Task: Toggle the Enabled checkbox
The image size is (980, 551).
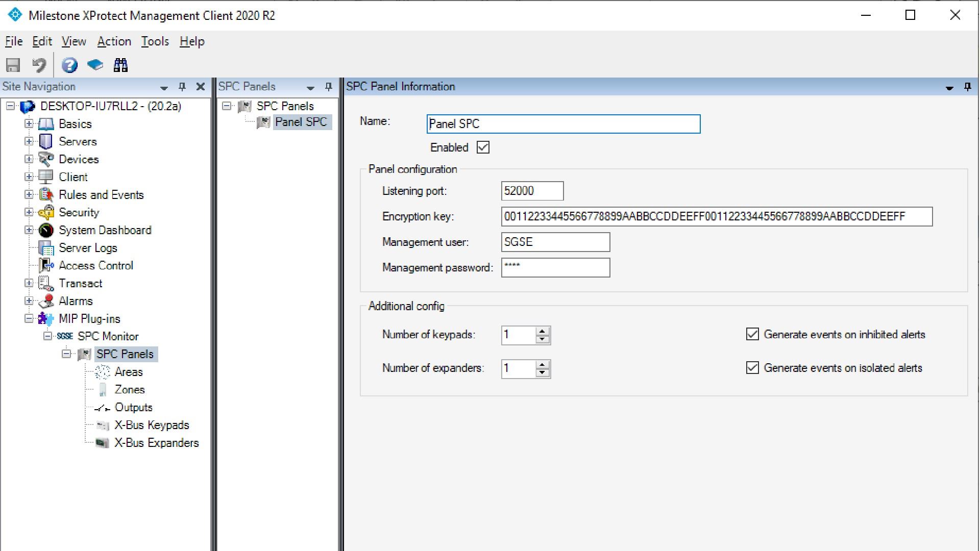Action: click(x=483, y=147)
